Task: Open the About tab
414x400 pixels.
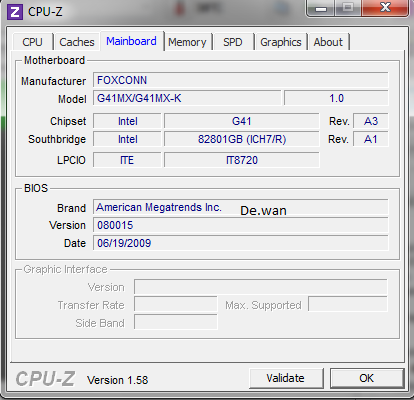Action: [328, 42]
